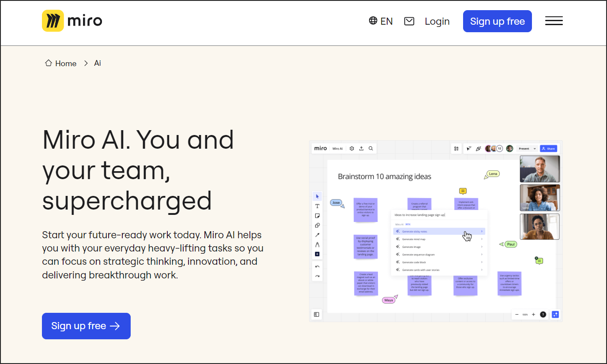Screen dimensions: 607x364
Task: Select the Pen tool in left toolbar
Action: coord(317,244)
